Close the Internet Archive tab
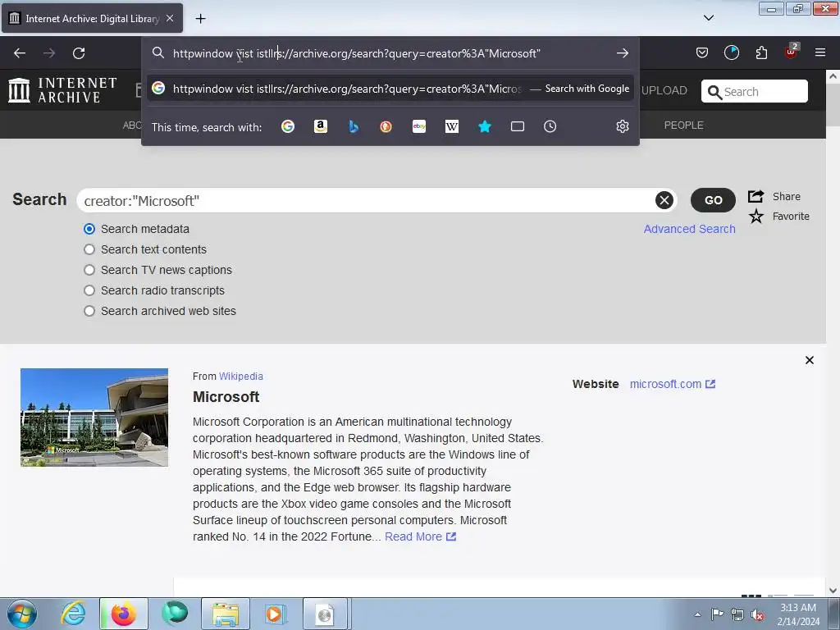This screenshot has width=840, height=630. [170, 18]
